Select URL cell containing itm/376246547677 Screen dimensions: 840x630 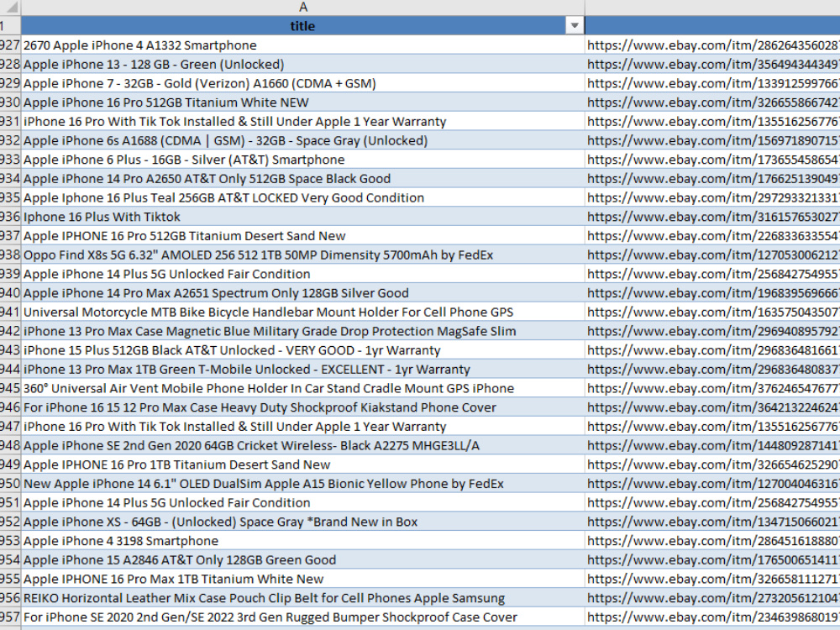pos(712,388)
